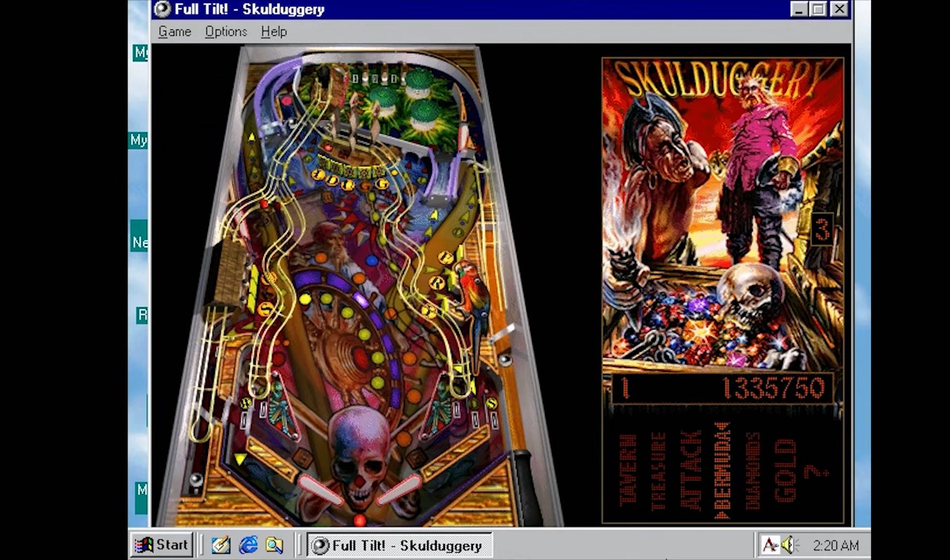Open the Options menu
Viewport: 950px width, 560px height.
tap(226, 32)
